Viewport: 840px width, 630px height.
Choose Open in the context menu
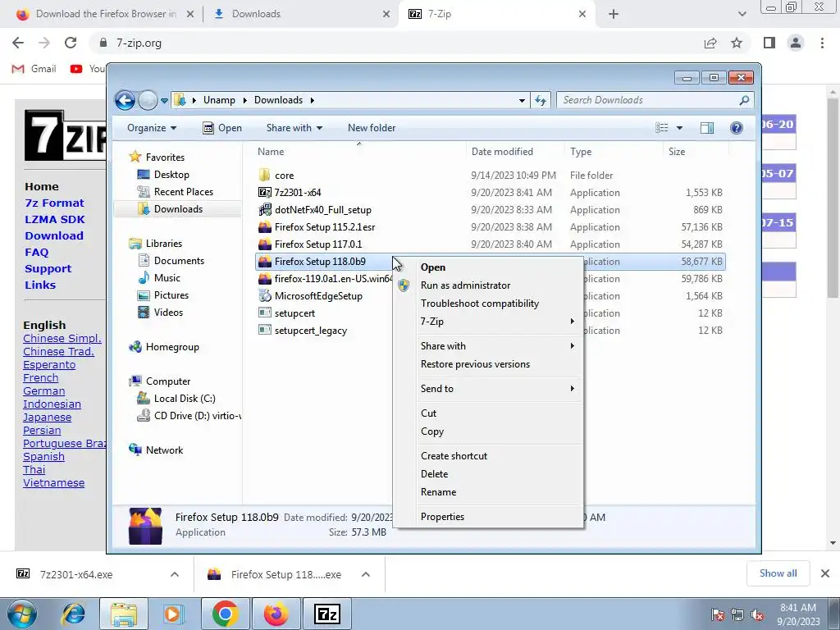click(x=498, y=267)
